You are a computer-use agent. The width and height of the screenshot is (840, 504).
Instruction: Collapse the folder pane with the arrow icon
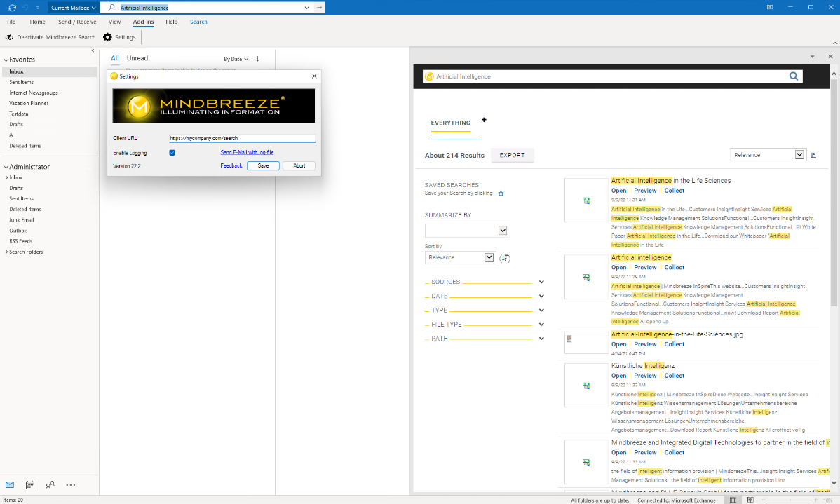click(x=93, y=51)
